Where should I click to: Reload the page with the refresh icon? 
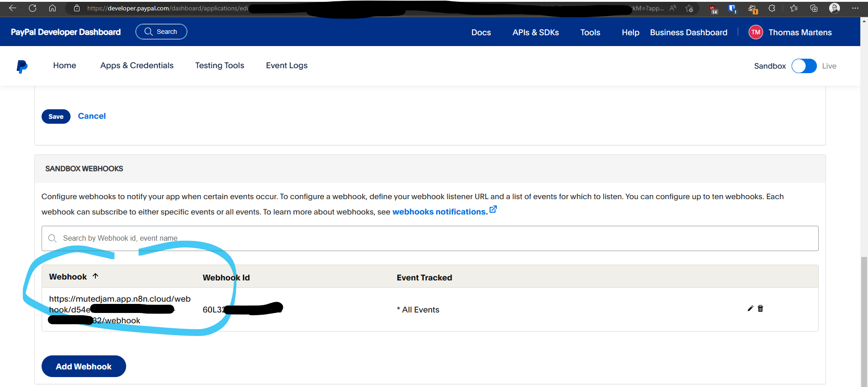(x=33, y=8)
